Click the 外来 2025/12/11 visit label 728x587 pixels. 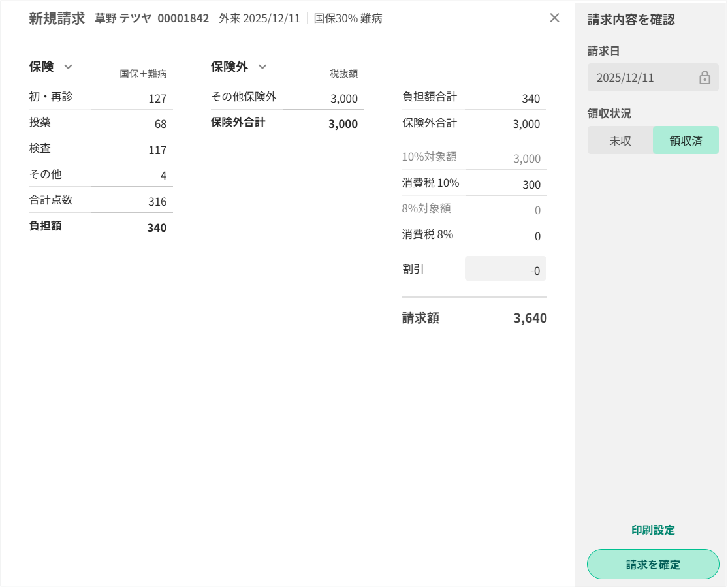point(260,18)
